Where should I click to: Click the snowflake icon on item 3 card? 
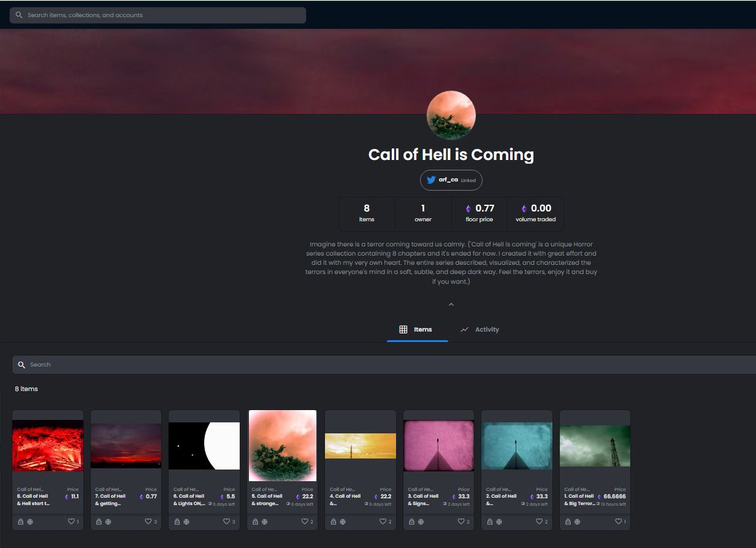(x=421, y=522)
